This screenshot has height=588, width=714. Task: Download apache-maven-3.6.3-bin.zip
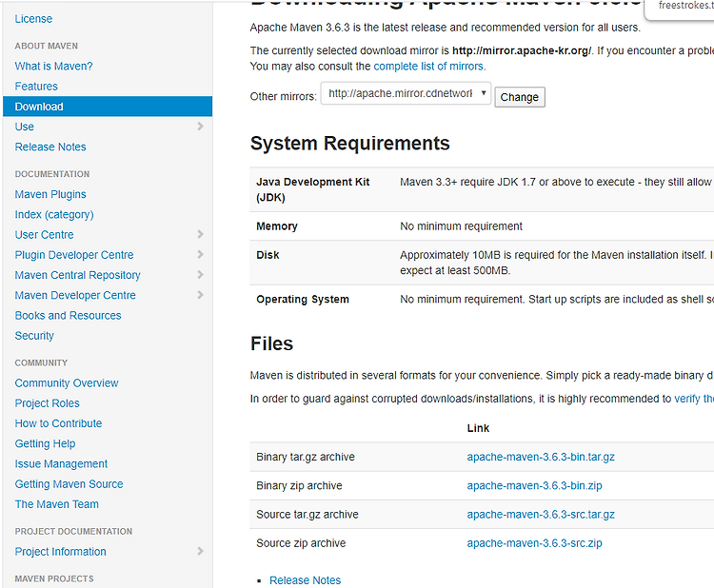coord(534,485)
